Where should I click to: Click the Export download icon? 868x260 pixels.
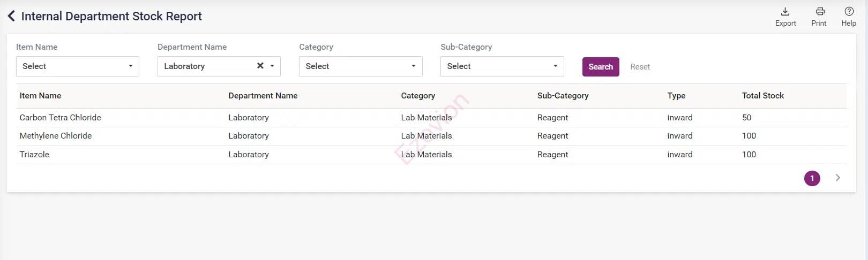click(x=785, y=12)
